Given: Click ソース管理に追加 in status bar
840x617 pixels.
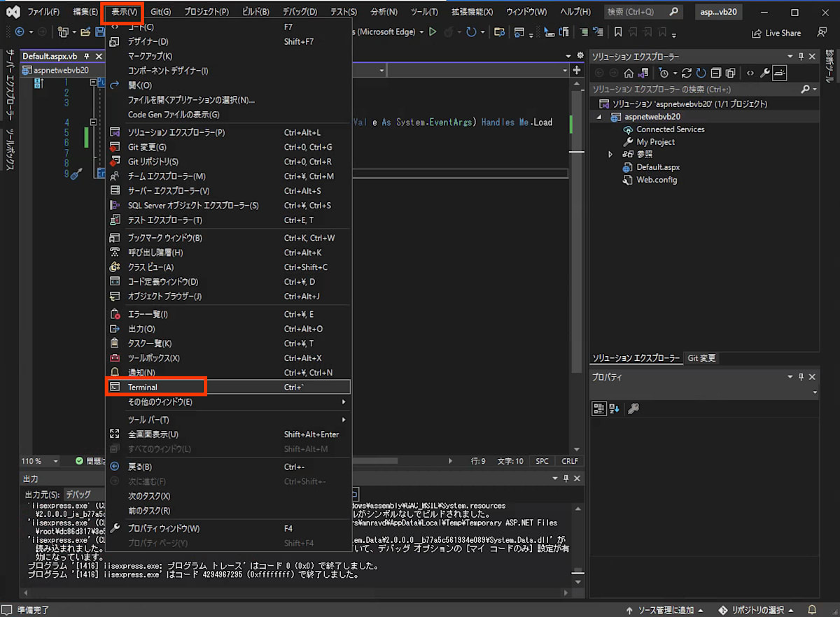Looking at the screenshot, I should pos(665,610).
